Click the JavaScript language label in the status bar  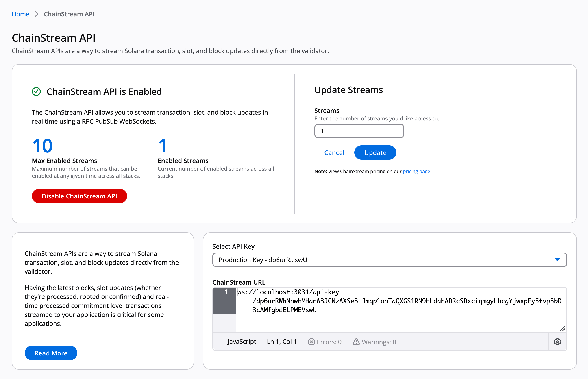(x=241, y=342)
